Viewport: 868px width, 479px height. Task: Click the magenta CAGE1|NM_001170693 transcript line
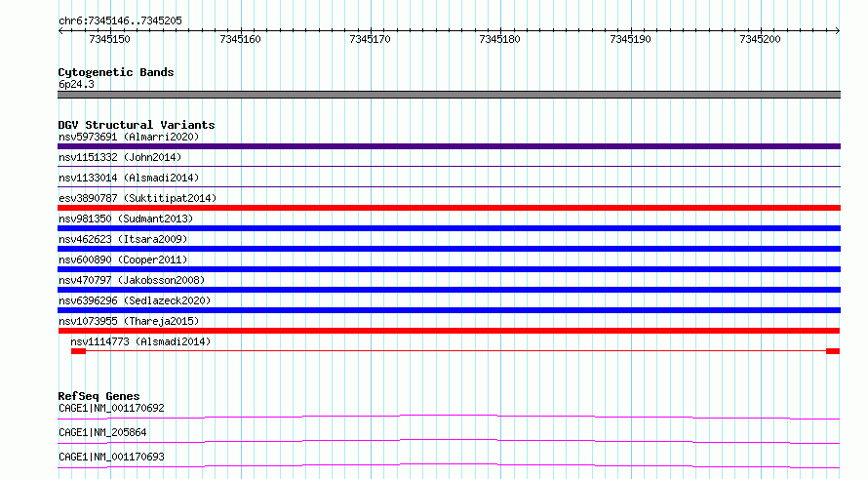449,465
